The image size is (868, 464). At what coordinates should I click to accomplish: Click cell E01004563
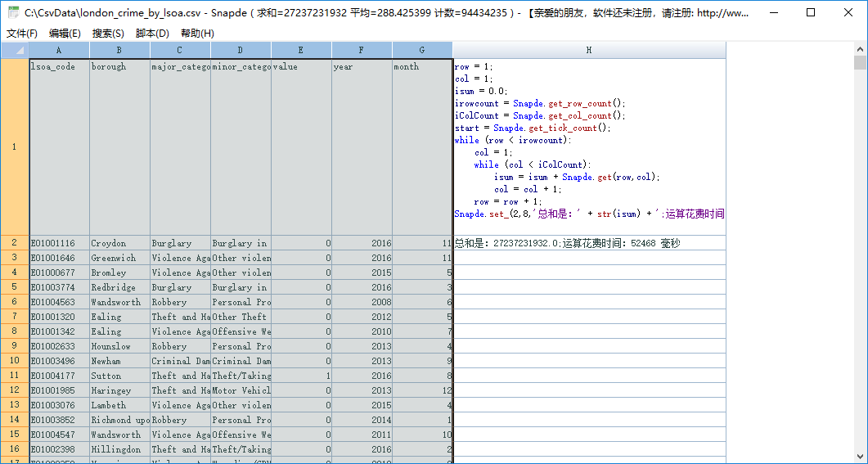tap(59, 302)
